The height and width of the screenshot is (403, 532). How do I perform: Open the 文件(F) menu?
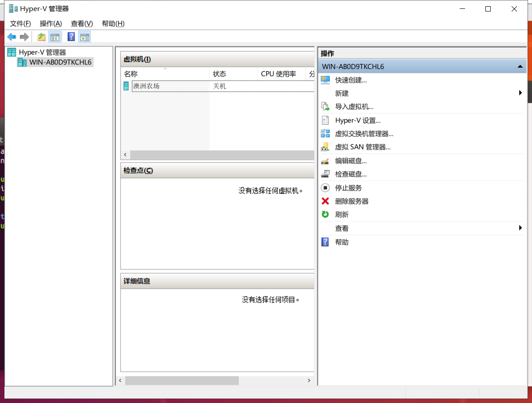click(x=20, y=23)
